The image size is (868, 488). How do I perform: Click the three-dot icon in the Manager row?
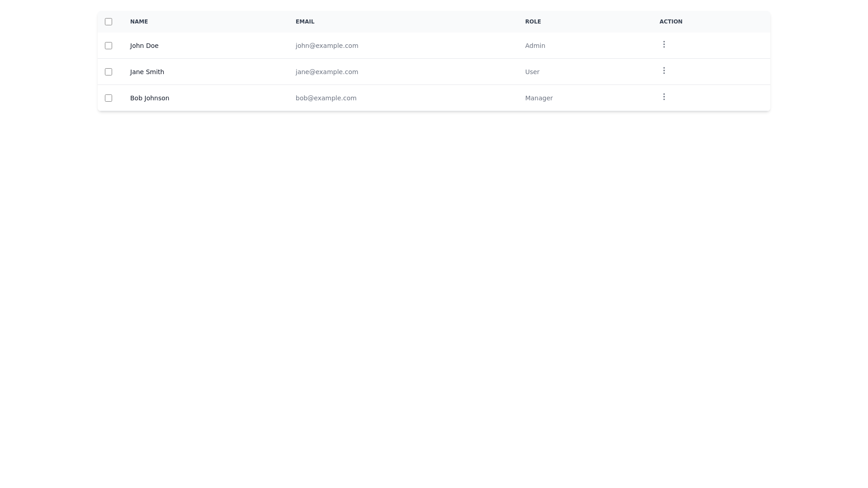(x=664, y=97)
